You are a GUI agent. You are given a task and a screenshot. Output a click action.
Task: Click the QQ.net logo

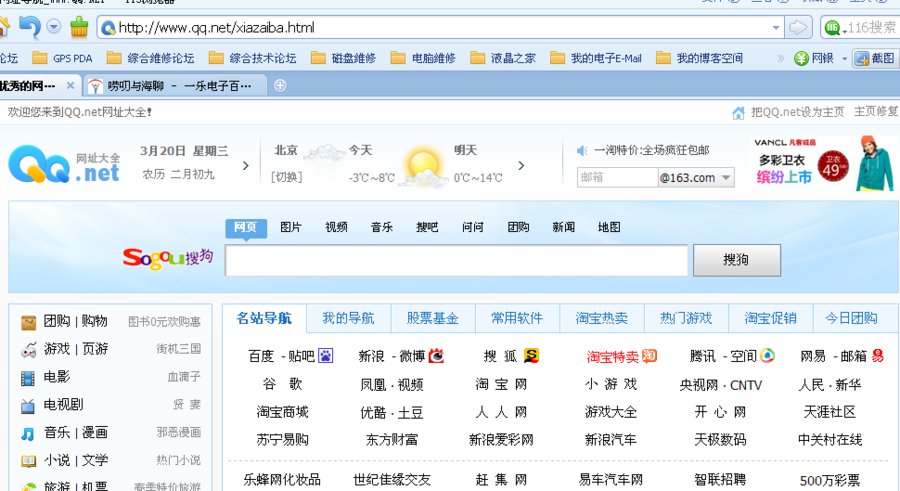[x=64, y=164]
